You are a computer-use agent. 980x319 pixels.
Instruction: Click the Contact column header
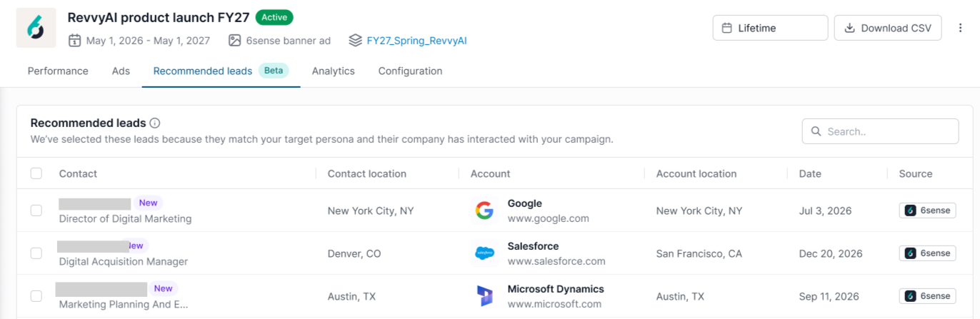(79, 173)
